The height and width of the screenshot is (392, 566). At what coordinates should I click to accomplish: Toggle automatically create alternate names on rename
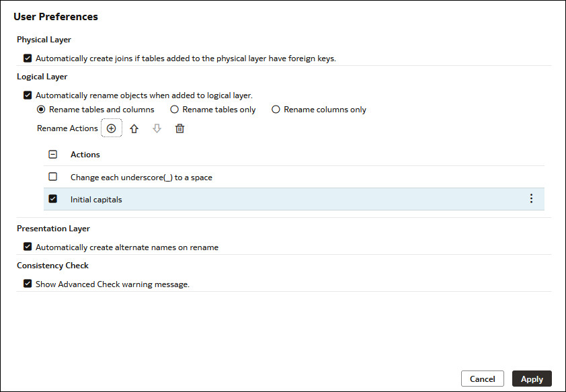pyautogui.click(x=28, y=247)
